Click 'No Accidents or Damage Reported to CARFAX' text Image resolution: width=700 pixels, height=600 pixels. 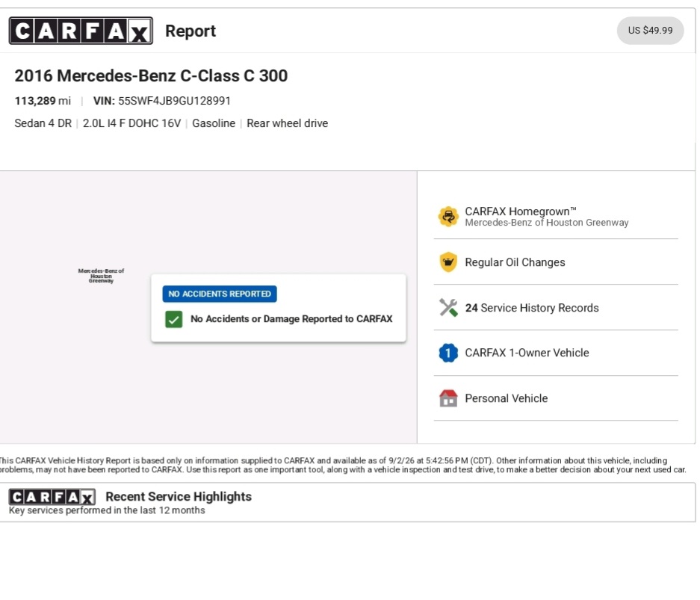(291, 319)
